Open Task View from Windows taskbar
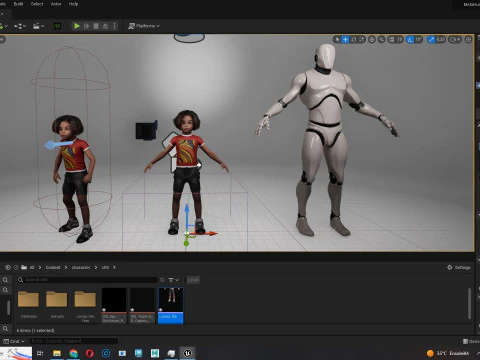 point(40,353)
